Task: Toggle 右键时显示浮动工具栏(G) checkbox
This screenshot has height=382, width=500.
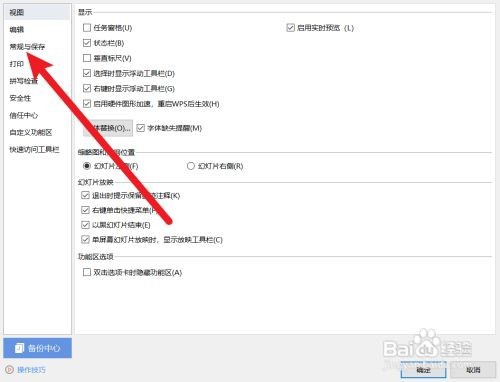Action: tap(87, 88)
